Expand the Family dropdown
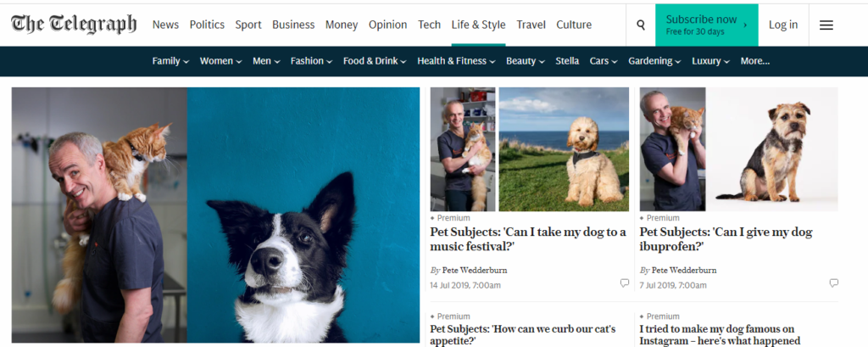 [170, 61]
